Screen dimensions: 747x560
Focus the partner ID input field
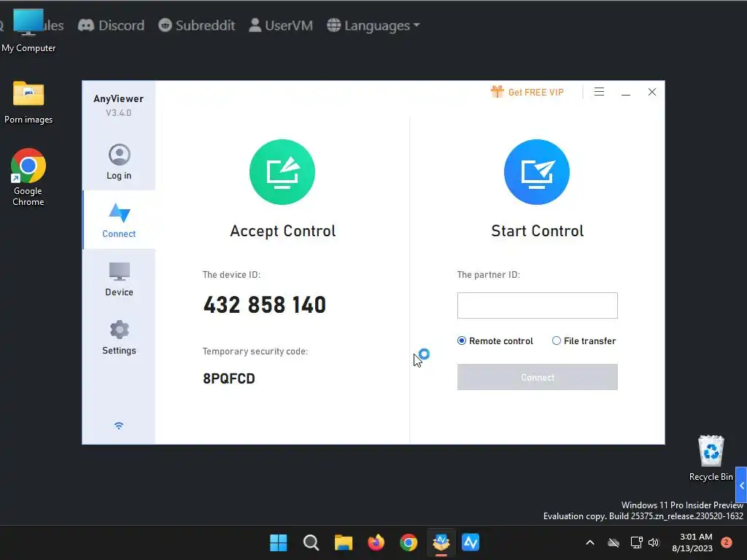(538, 306)
